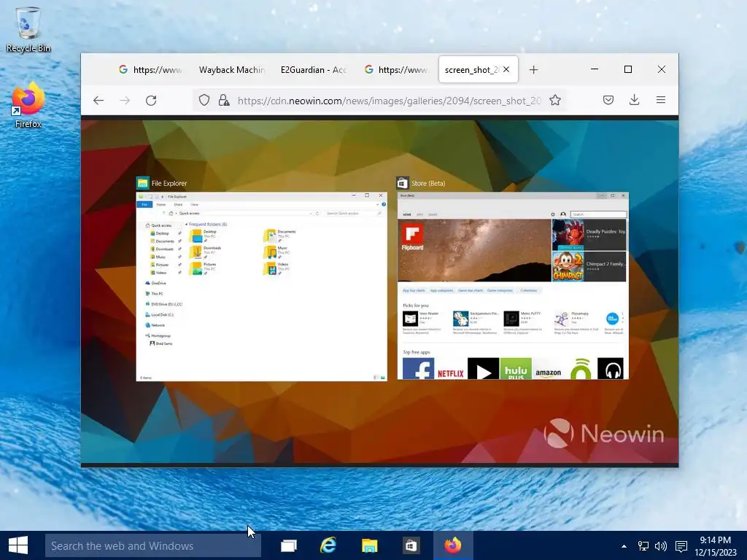
Task: Switch to the first Google https://www tab
Action: point(150,70)
